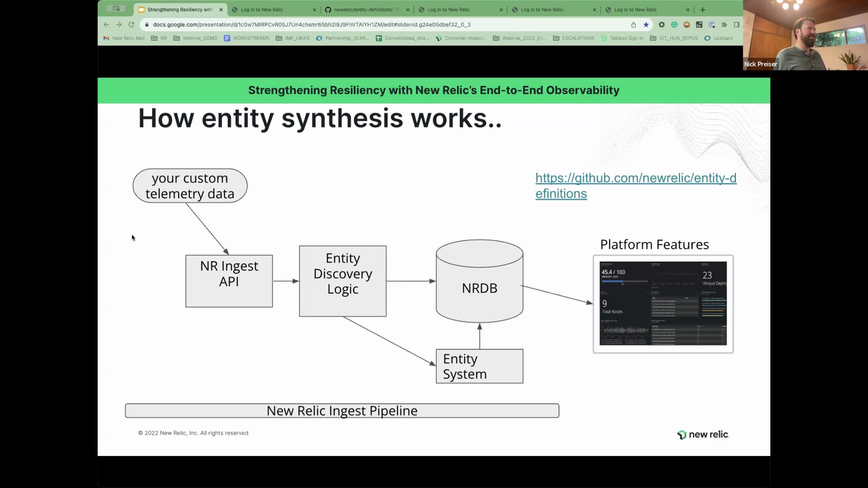Click the browser forward arrow
868x488 pixels.
tap(119, 24)
